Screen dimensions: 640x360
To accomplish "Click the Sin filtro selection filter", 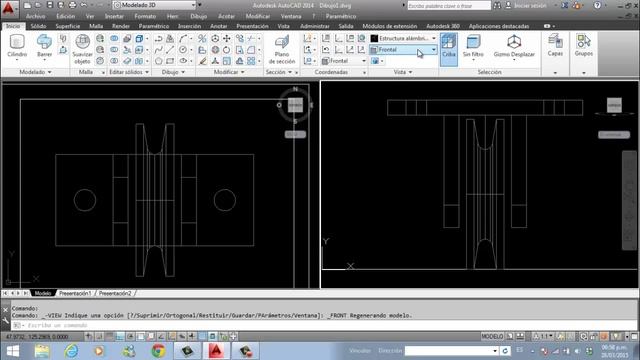I will click(x=473, y=46).
